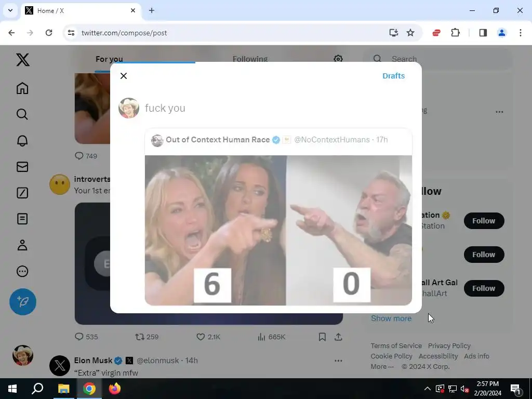Open Elon Musk profile name
This screenshot has height=399, width=532.
point(93,361)
